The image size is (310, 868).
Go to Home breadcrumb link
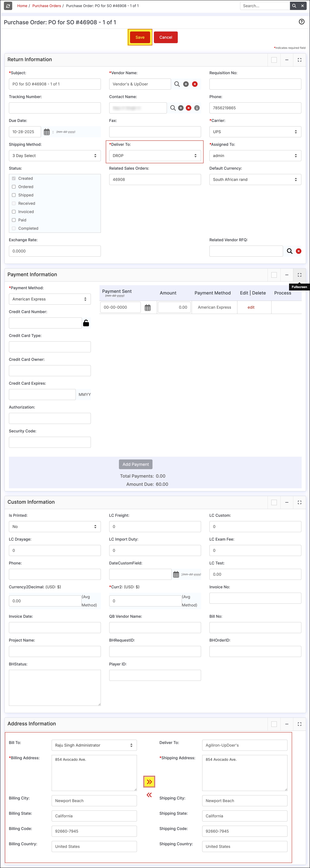(x=22, y=6)
